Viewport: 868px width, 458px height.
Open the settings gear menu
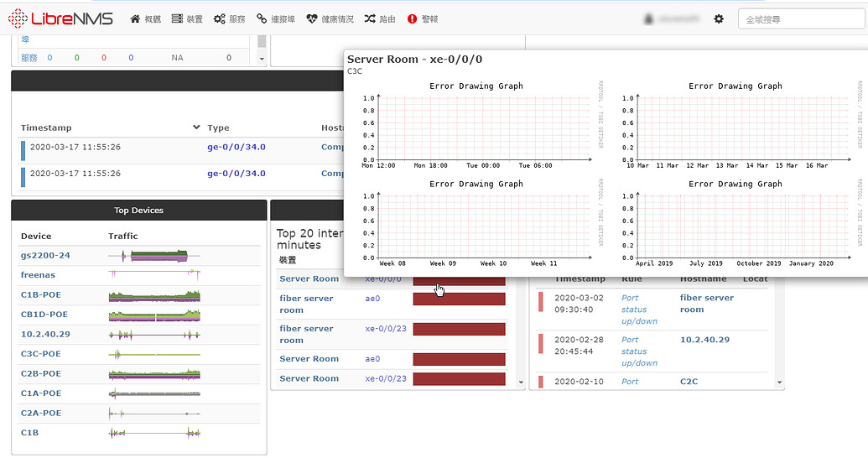click(719, 18)
